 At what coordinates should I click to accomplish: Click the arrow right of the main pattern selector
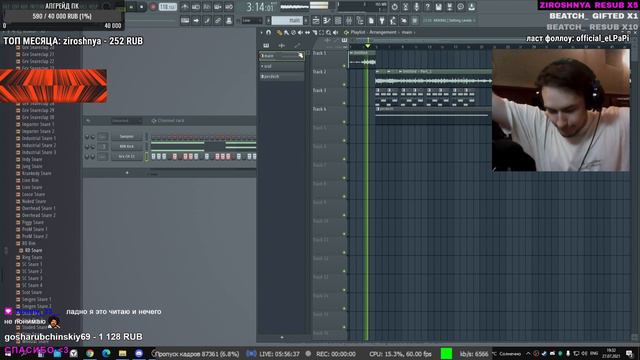306,20
